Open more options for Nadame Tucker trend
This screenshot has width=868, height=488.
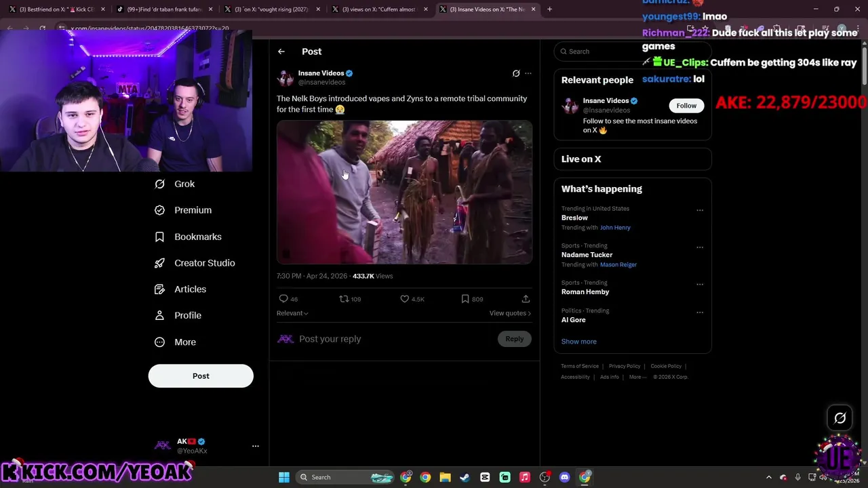[700, 247]
